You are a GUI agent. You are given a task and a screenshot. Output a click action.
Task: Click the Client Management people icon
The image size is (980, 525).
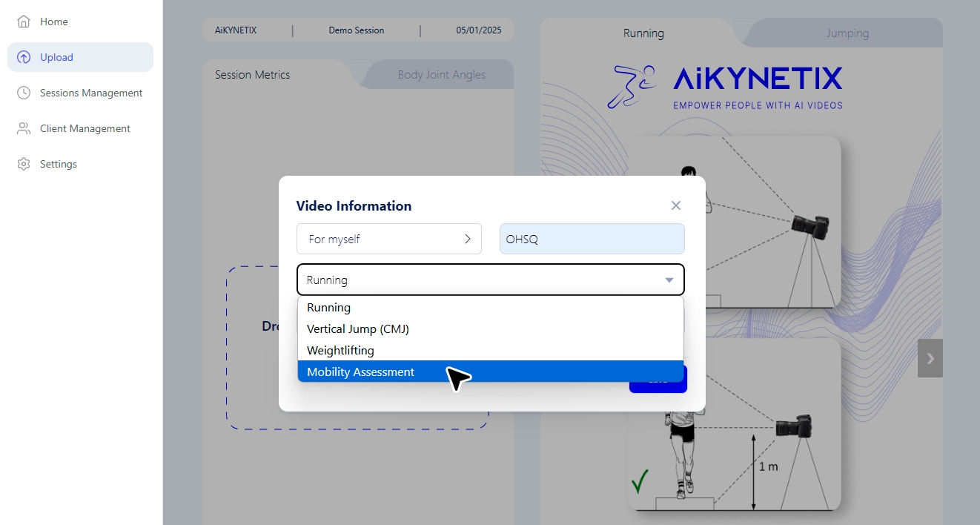point(24,128)
